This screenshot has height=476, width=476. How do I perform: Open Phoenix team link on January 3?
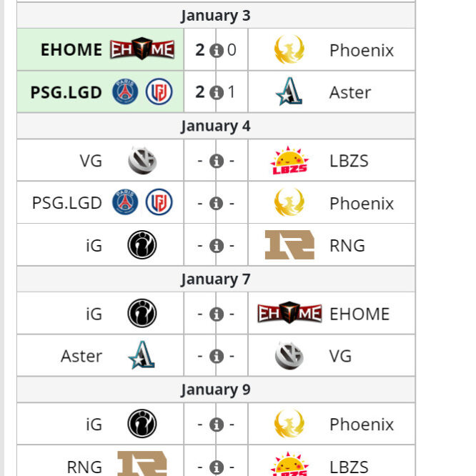coord(362,51)
